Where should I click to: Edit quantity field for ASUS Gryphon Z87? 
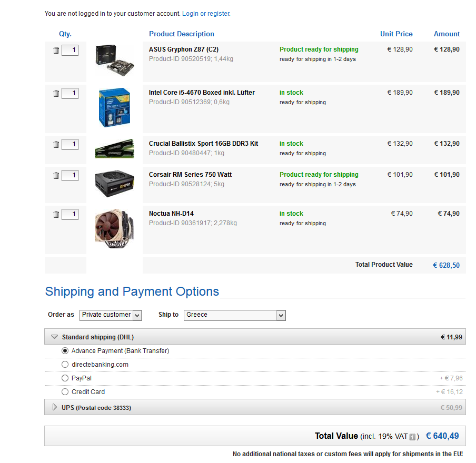pos(70,51)
